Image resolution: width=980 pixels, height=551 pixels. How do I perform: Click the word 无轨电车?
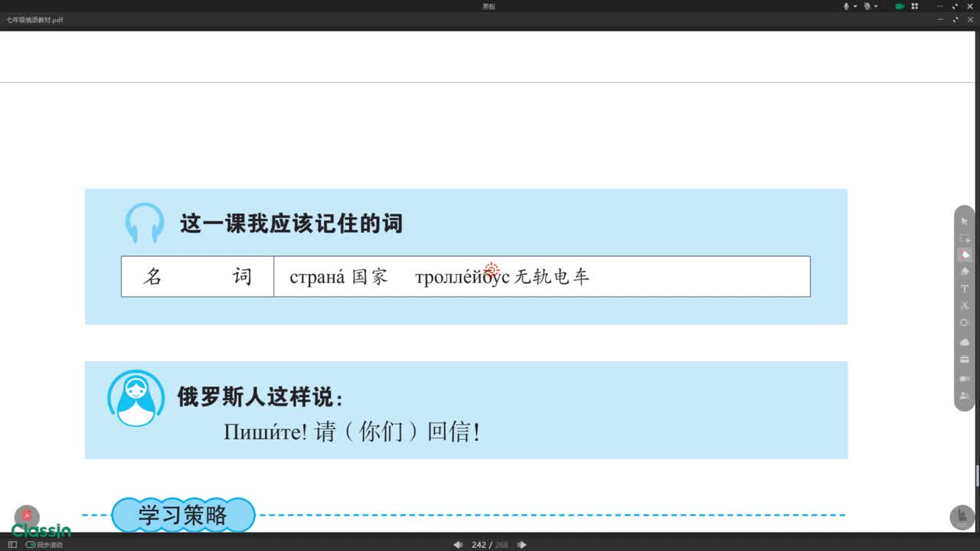pyautogui.click(x=552, y=277)
